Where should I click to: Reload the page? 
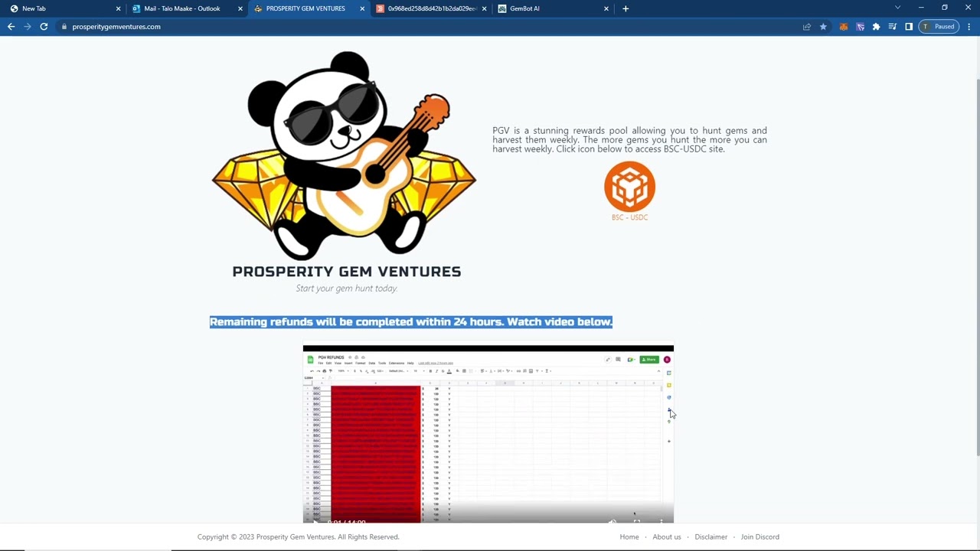click(44, 27)
